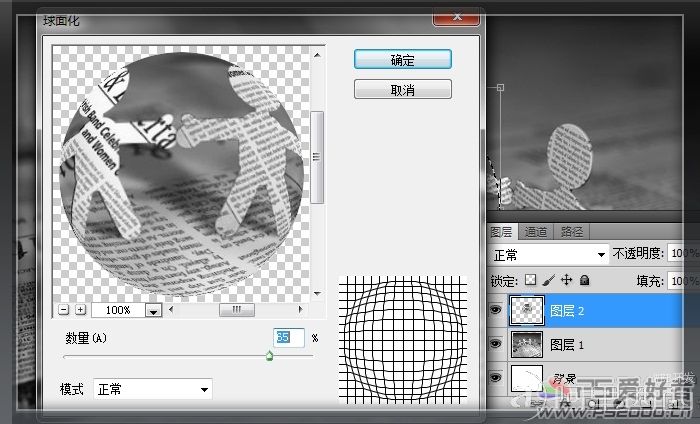Viewport: 700px width, 424px height.
Task: Toggle lock all padlock icon
Action: coord(584,280)
